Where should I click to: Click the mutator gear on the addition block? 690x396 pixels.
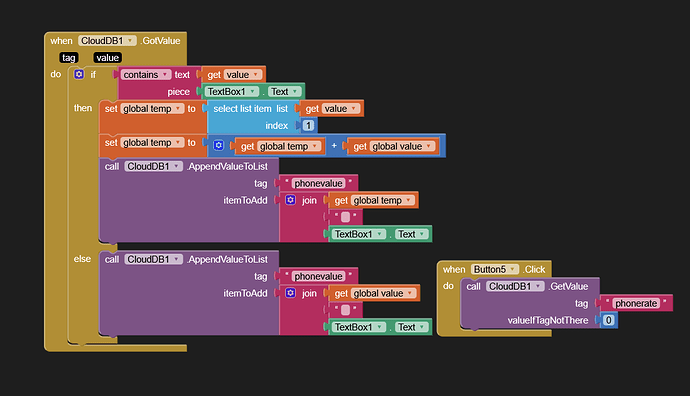[219, 146]
